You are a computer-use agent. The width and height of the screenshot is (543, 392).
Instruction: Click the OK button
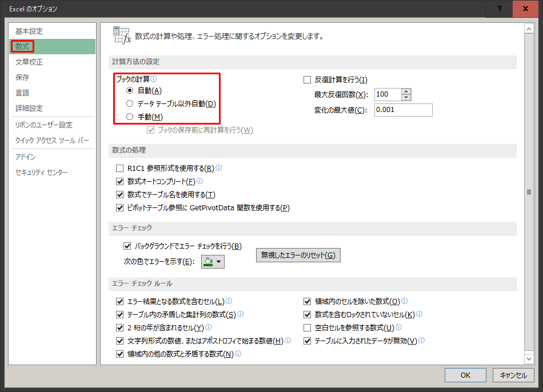[465, 375]
